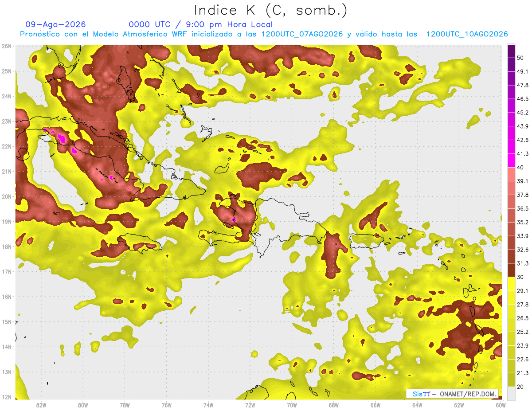Screen dimensions: 532x411
Task: Click the latitude label "12N"
Action: [6, 397]
